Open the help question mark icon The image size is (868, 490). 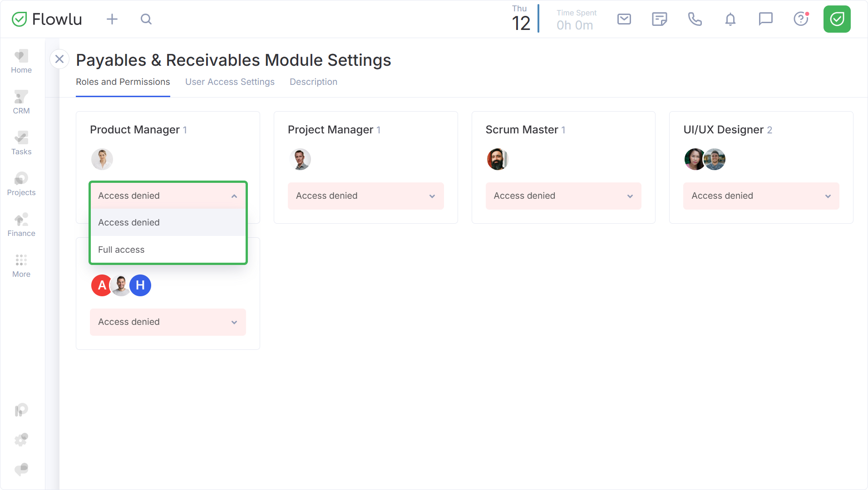pyautogui.click(x=801, y=19)
